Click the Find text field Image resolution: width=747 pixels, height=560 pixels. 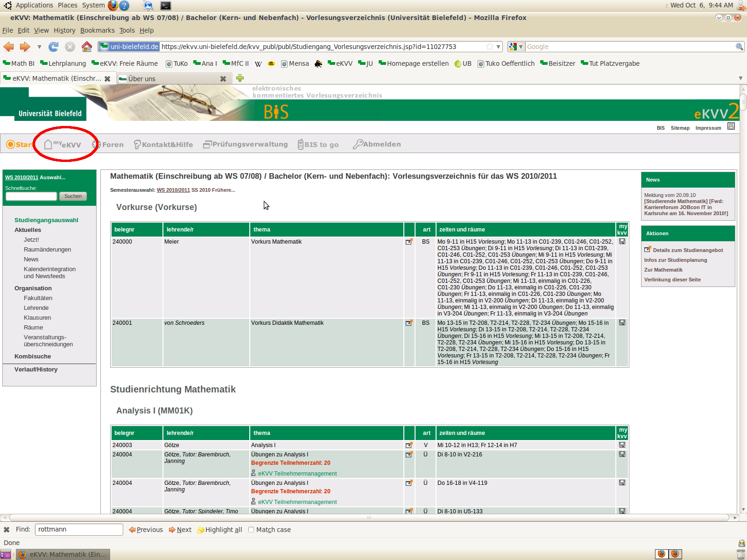[x=79, y=530]
